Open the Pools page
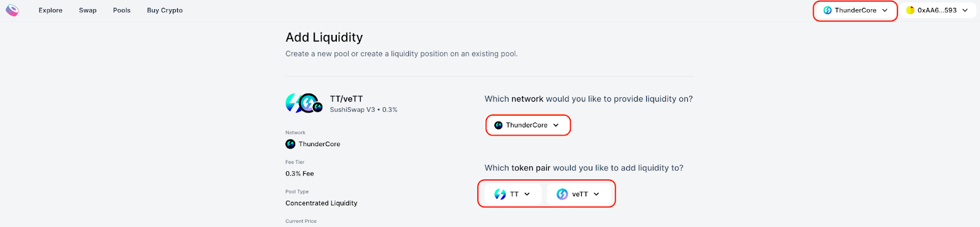This screenshot has height=227, width=980. point(122,10)
